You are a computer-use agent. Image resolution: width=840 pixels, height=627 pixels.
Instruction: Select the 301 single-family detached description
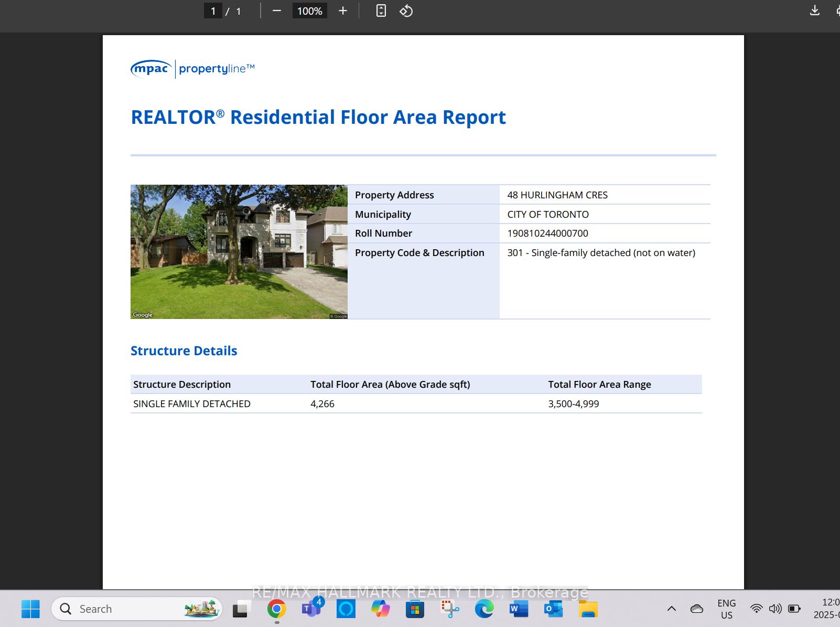tap(601, 253)
